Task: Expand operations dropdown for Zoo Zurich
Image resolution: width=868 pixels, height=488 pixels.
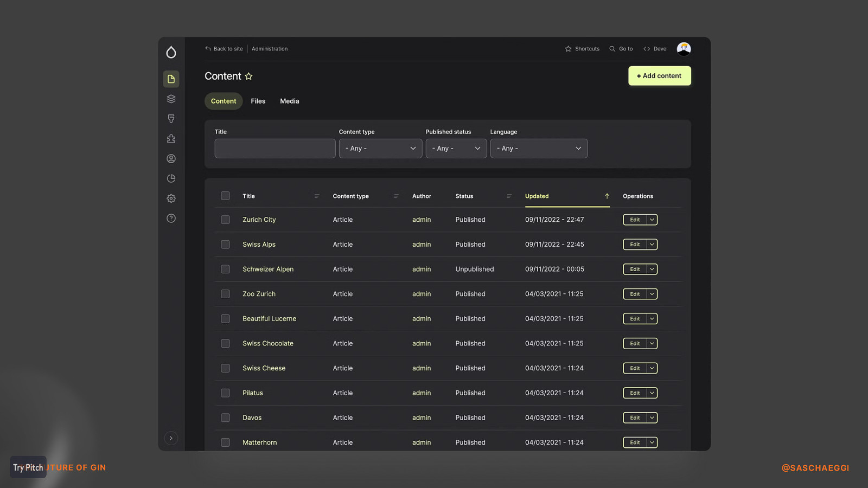Action: [x=652, y=294]
